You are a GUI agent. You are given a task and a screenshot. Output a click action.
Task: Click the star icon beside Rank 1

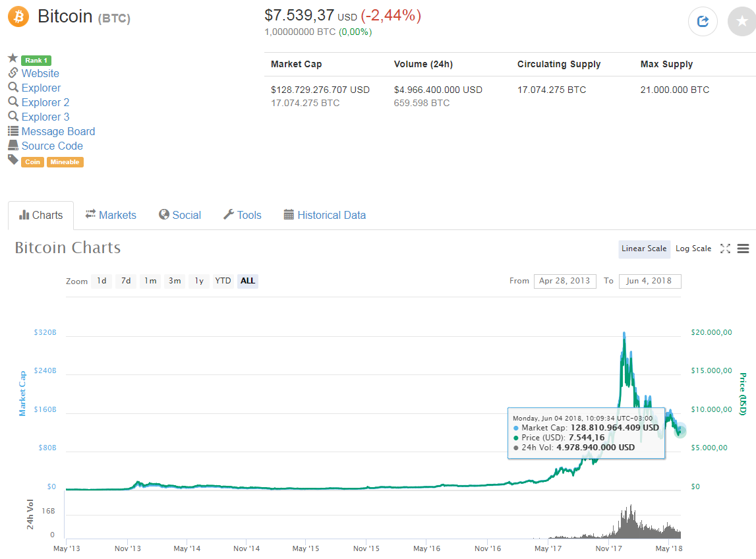coord(13,59)
